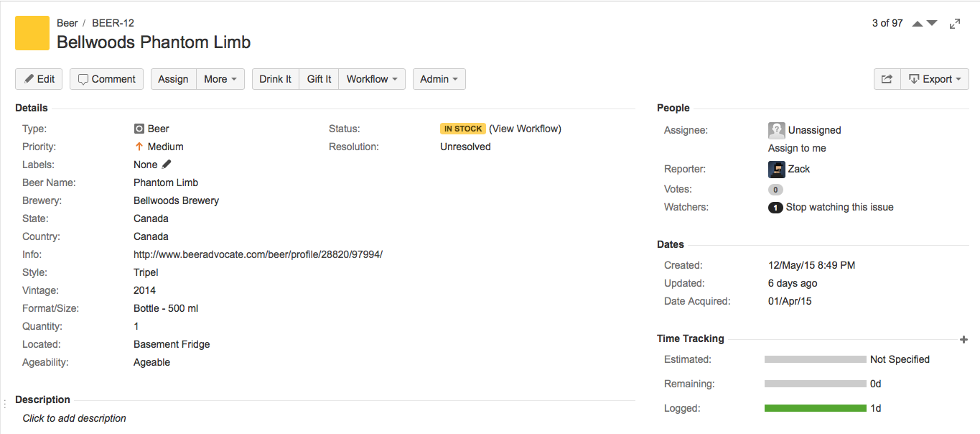Viewport: 980px width, 434px height.
Task: Click the Canada value beside Country
Action: click(x=151, y=236)
